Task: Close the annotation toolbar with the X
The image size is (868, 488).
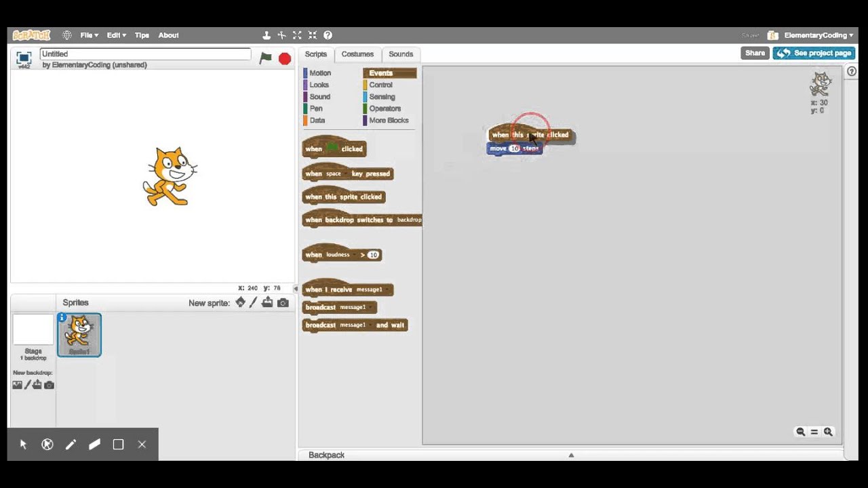Action: (142, 445)
